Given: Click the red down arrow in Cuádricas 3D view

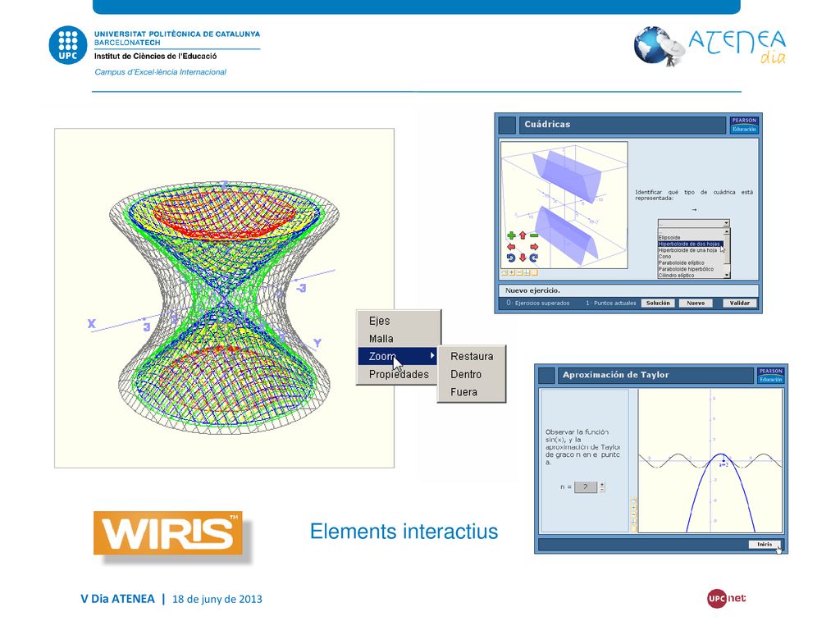Looking at the screenshot, I should (523, 258).
